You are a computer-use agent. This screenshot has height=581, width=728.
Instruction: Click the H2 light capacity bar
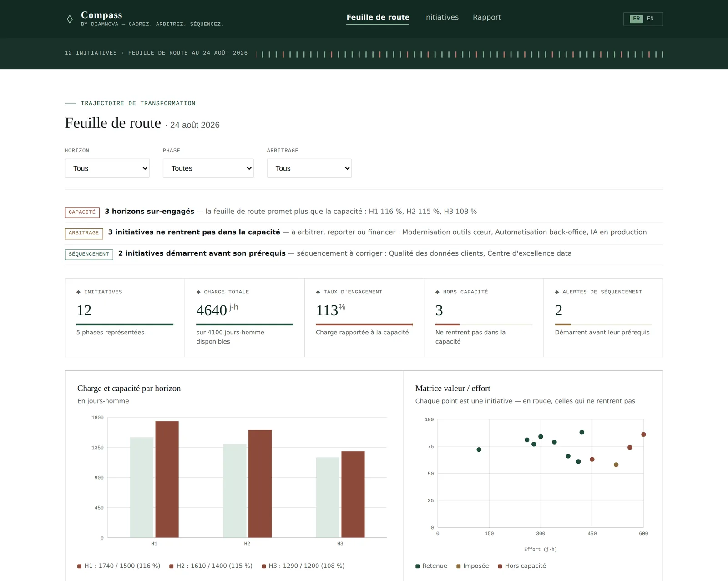[235, 490]
